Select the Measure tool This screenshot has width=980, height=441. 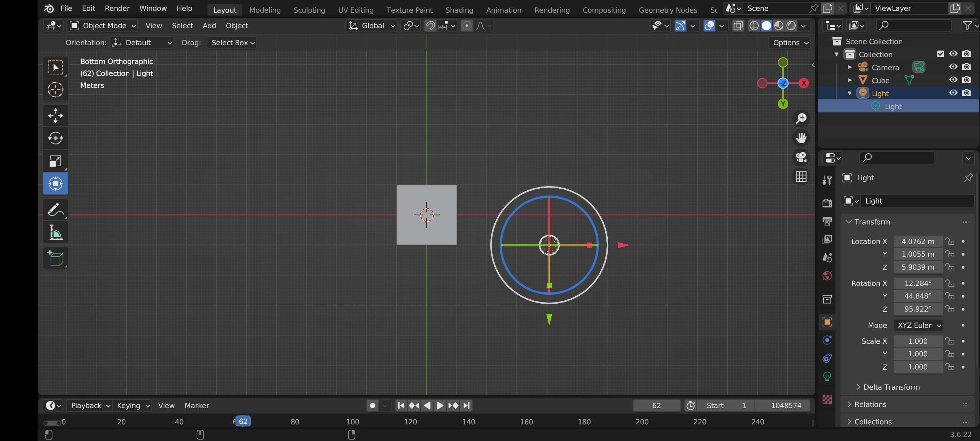(x=56, y=232)
